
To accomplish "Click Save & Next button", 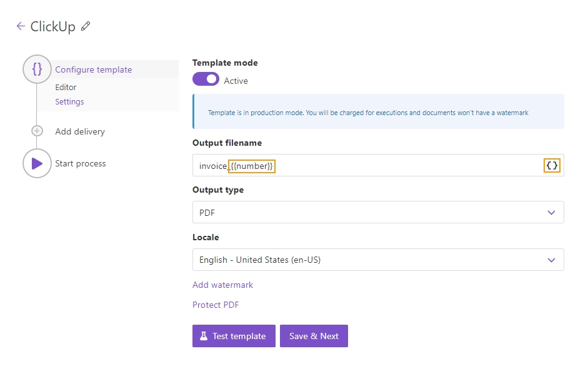I will tap(314, 336).
